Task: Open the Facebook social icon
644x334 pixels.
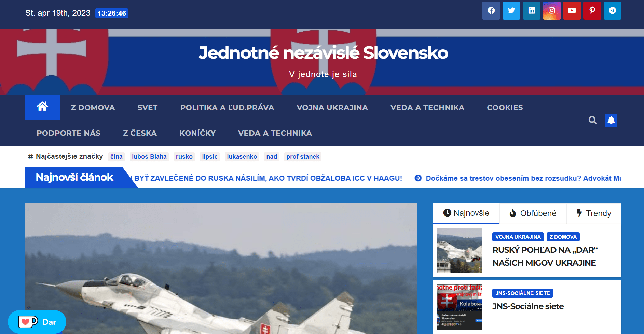Action: 491,11
